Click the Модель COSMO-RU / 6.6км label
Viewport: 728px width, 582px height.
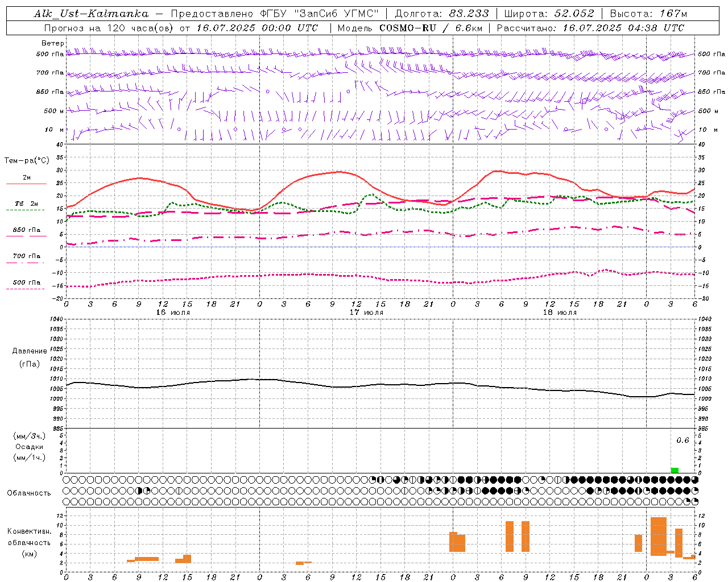(410, 28)
